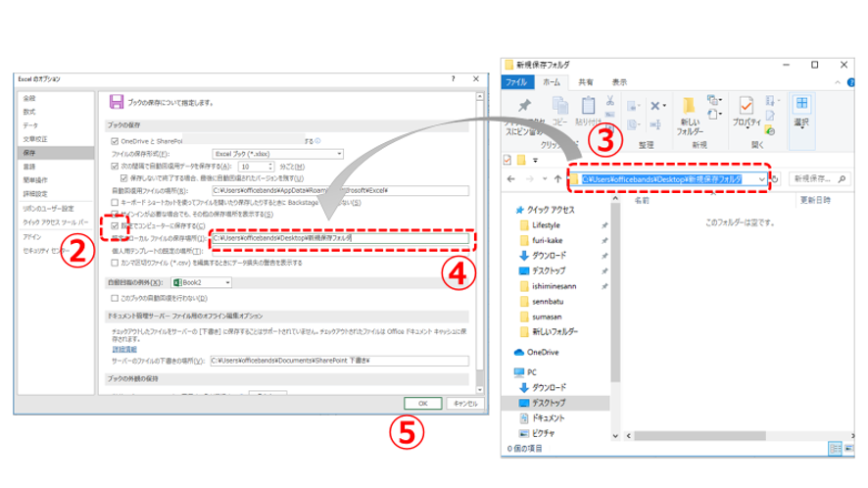Viewport: 868px width, 488px height.
Task: Open the Book2 AutoRecover exceptions dropdown
Action: pyautogui.click(x=201, y=282)
